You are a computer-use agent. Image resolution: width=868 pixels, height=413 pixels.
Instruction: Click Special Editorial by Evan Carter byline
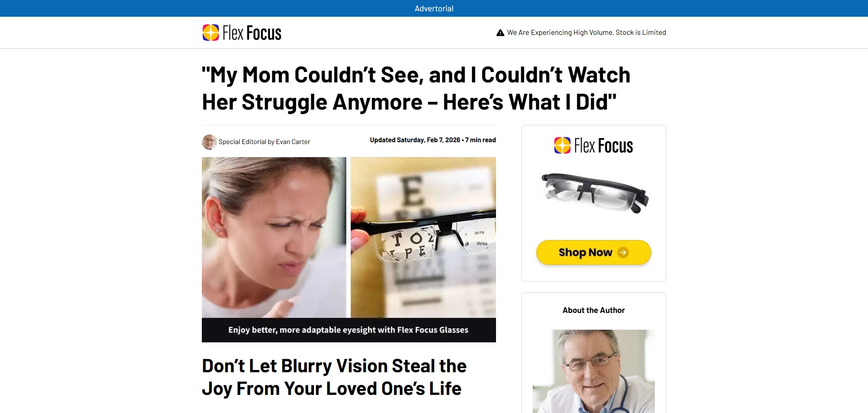(x=264, y=142)
